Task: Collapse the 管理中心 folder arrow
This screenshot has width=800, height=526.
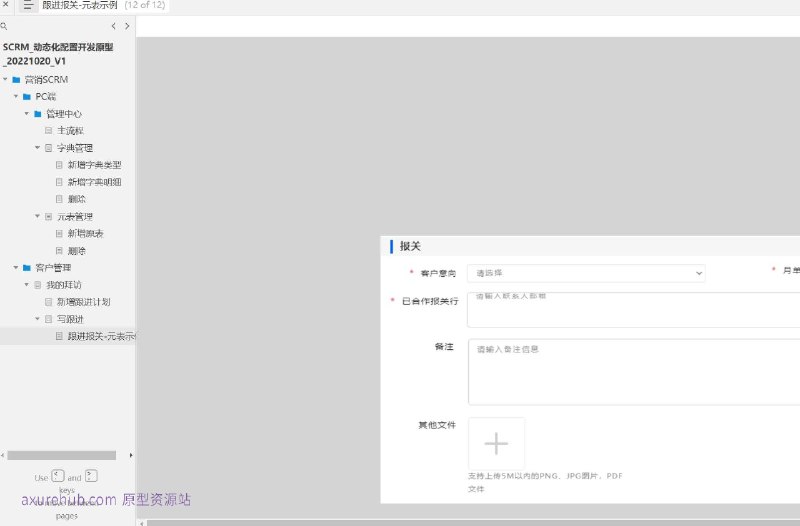Action: coord(27,113)
